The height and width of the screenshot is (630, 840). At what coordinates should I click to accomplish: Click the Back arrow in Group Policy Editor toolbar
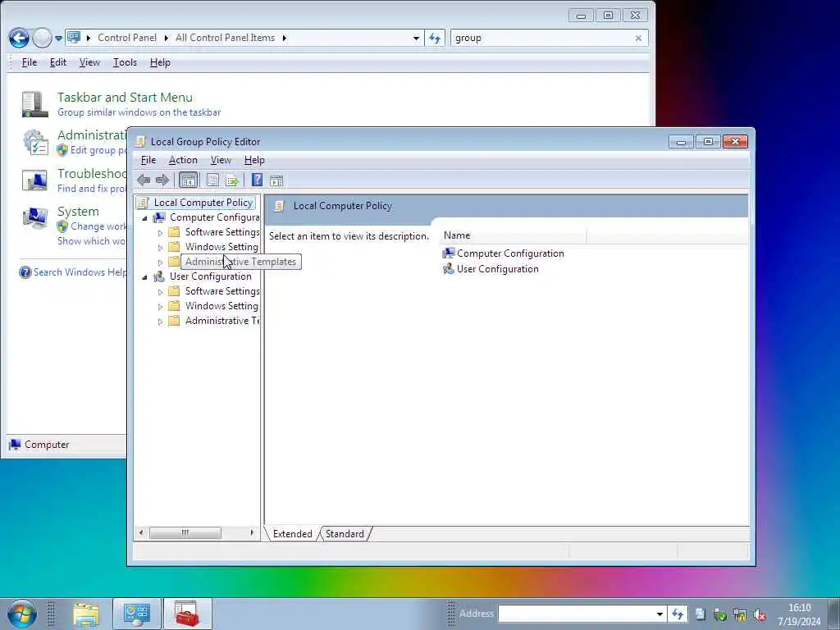[144, 180]
